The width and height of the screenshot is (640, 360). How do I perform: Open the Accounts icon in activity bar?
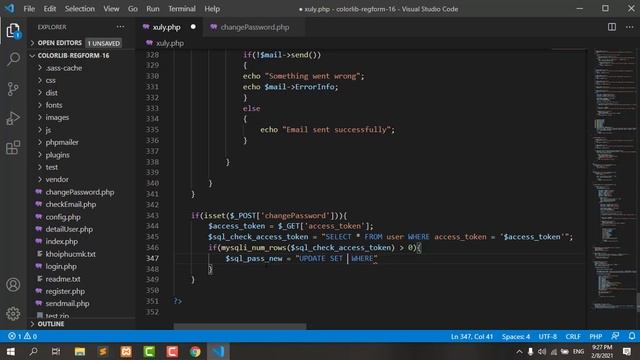(x=13, y=284)
